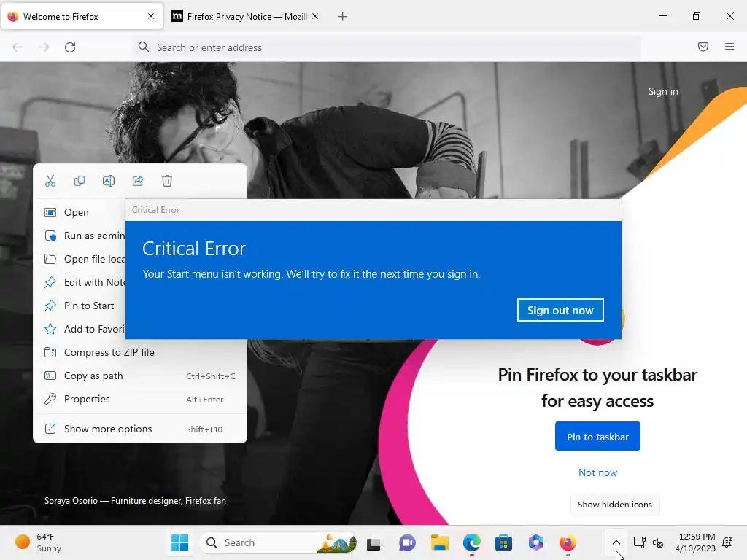Viewport: 747px width, 560px height.
Task: Click the Firefox icon on the taskbar
Action: [568, 542]
